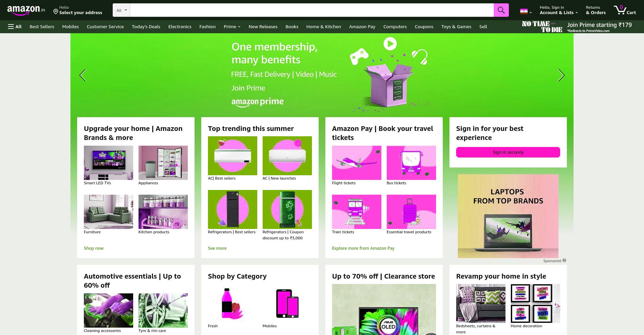
Task: Click the Fresh category icon
Action: point(232,303)
